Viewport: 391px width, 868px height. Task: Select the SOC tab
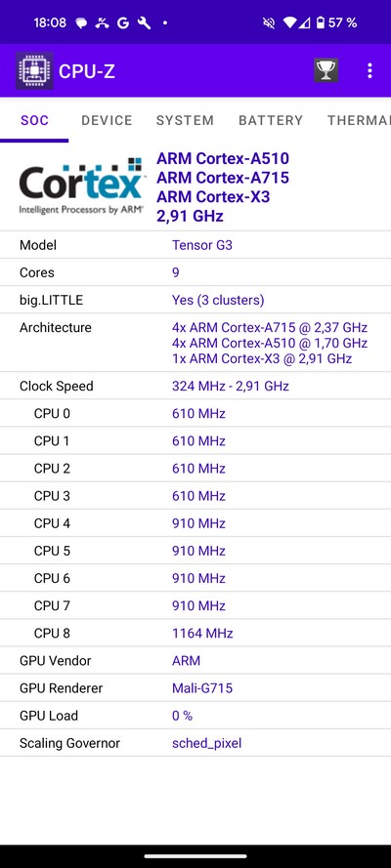pyautogui.click(x=34, y=120)
